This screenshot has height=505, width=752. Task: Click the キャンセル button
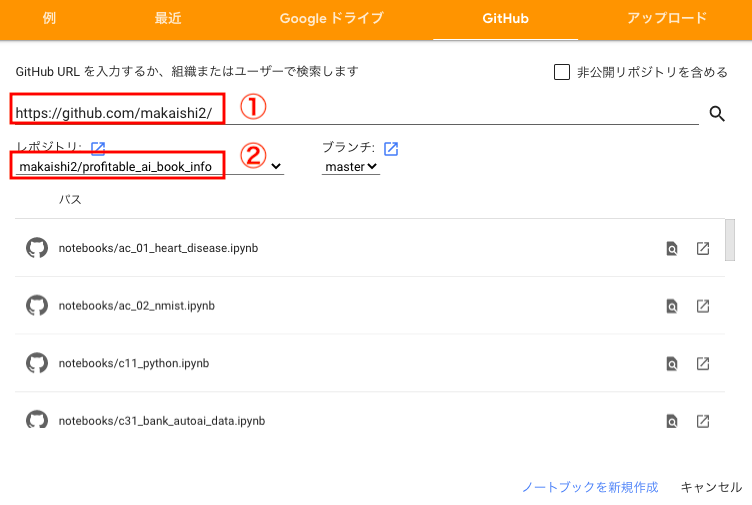[x=711, y=487]
